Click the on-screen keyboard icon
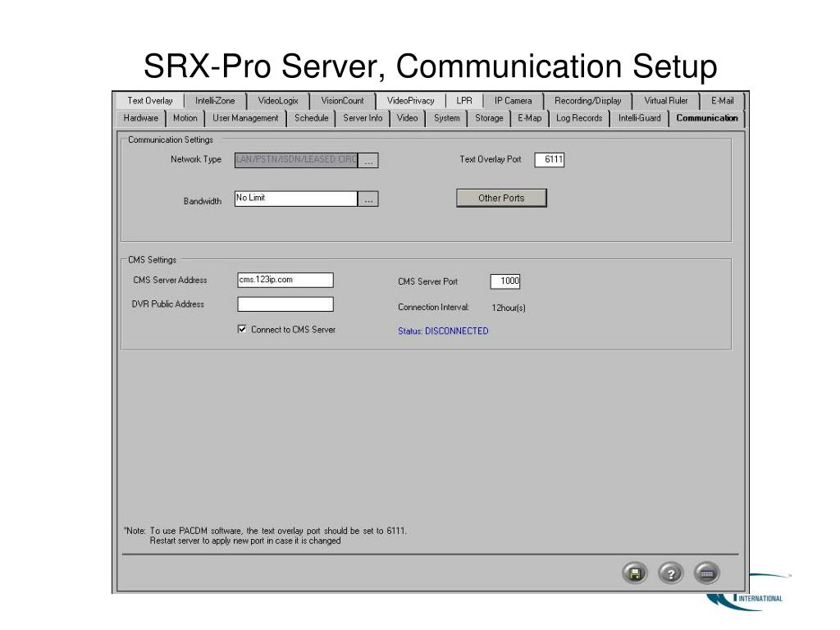This screenshot has height=630, width=840. click(x=706, y=573)
